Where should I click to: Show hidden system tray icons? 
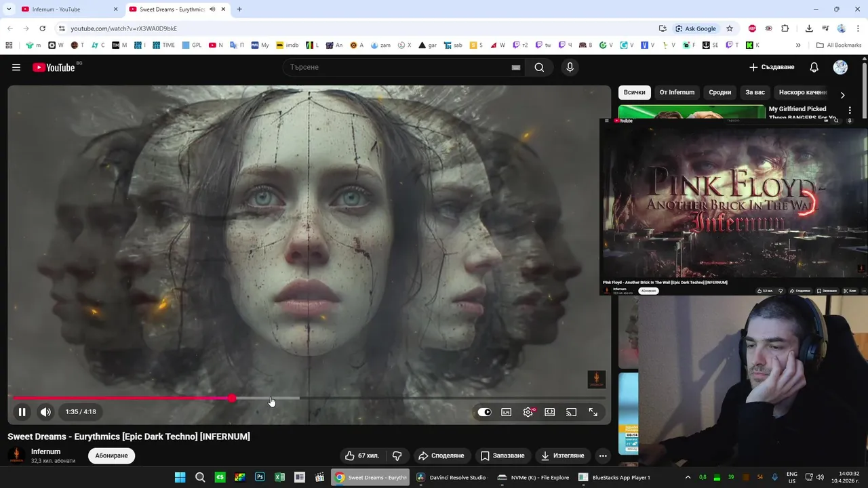(688, 477)
